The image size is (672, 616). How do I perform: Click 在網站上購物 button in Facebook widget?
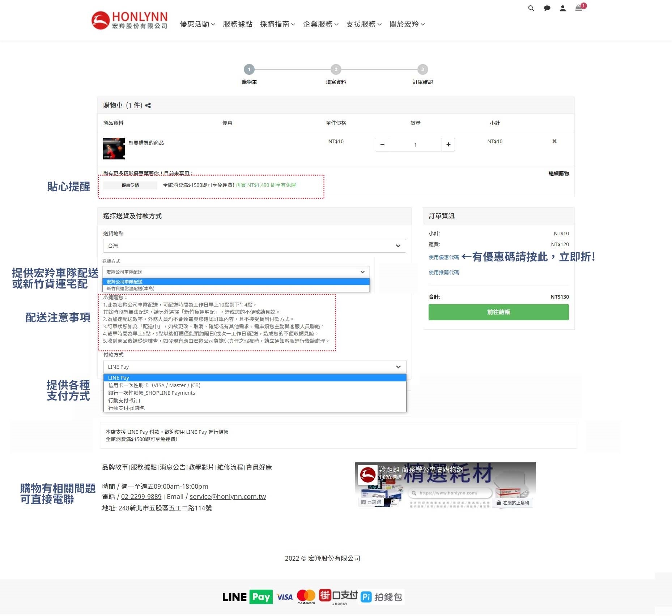point(513,503)
